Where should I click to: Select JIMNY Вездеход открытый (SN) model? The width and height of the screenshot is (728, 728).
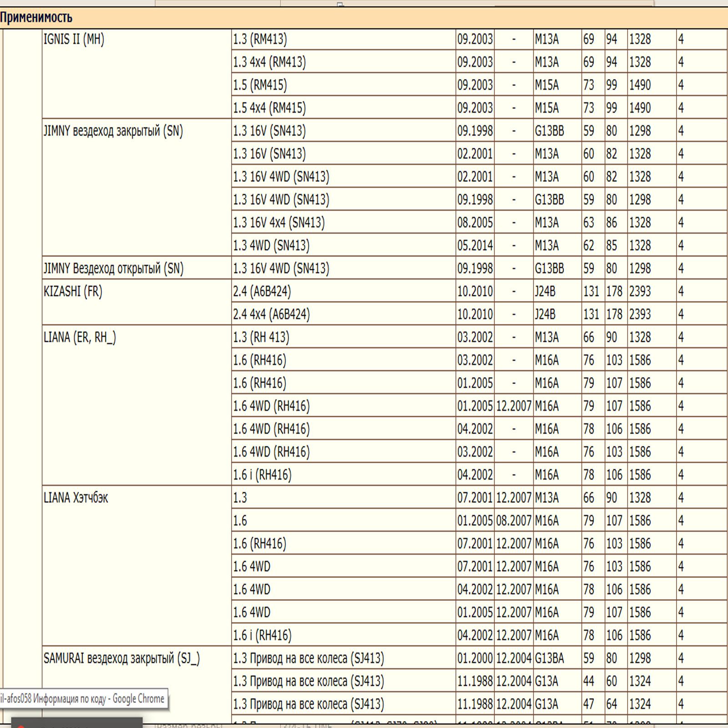(x=113, y=268)
